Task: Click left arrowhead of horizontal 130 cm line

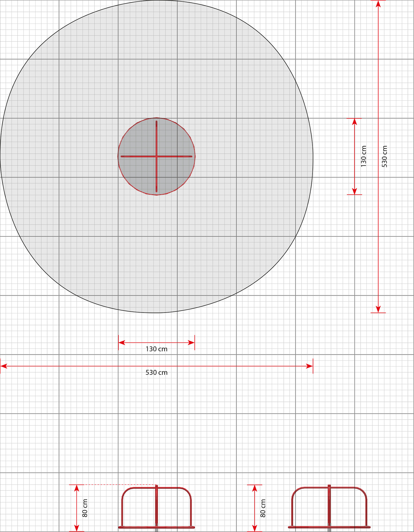Action: [122, 342]
